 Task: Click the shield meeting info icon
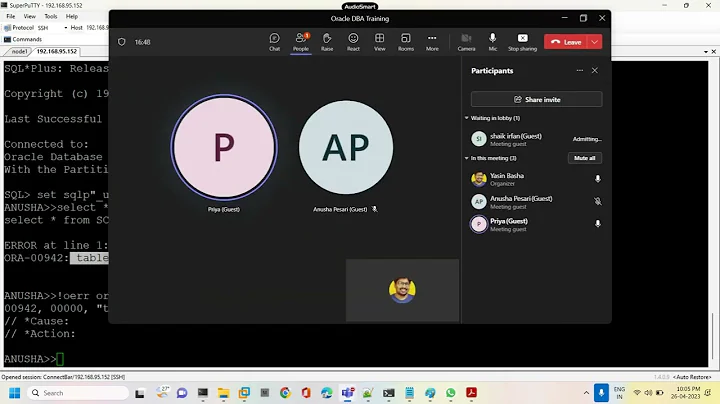pos(122,42)
